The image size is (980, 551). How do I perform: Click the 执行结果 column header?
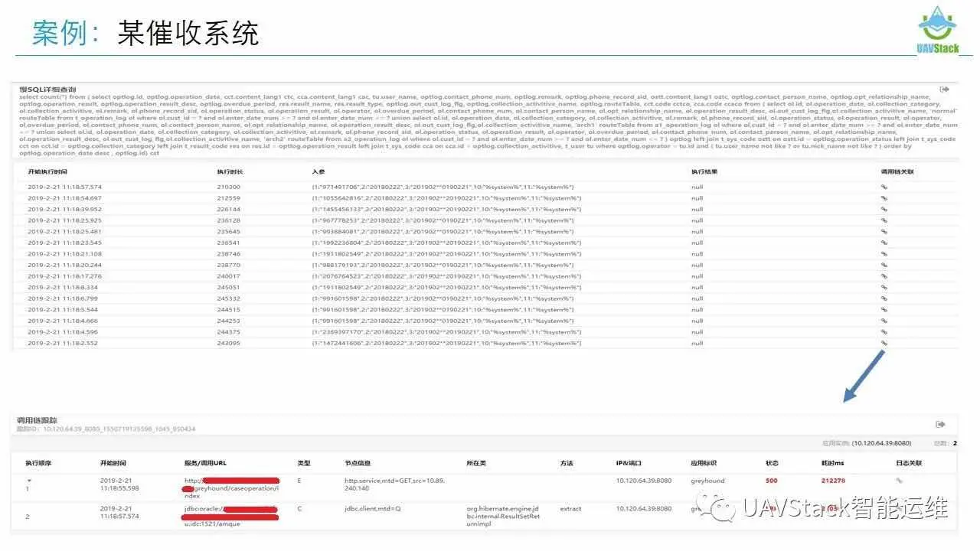703,171
